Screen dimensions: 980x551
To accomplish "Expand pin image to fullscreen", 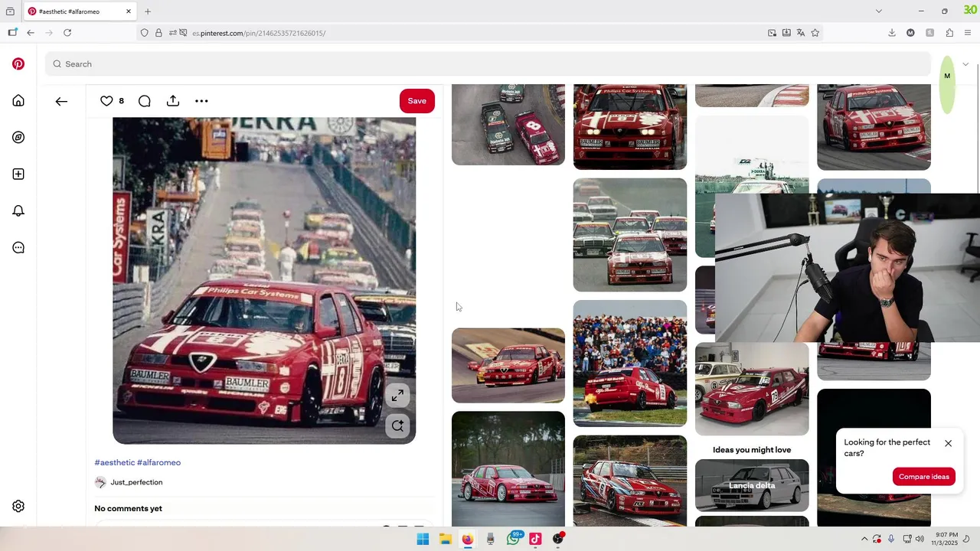I will click(397, 396).
